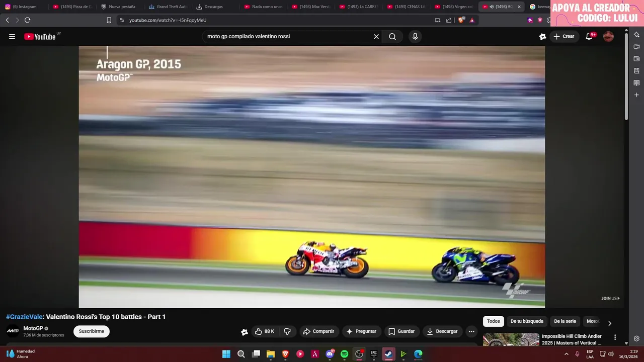Switch to the Grand Theft Auto tab
644x362 pixels.
pos(168,7)
